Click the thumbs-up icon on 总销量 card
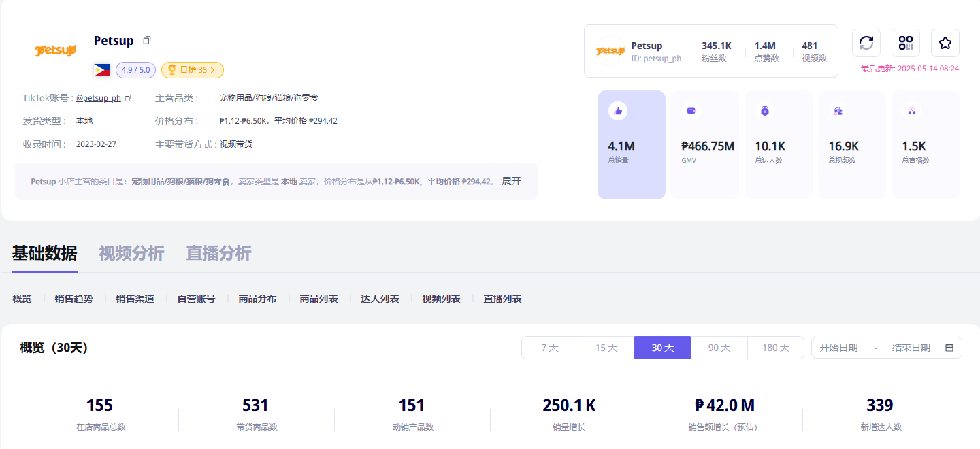The width and height of the screenshot is (980, 449). [x=618, y=111]
